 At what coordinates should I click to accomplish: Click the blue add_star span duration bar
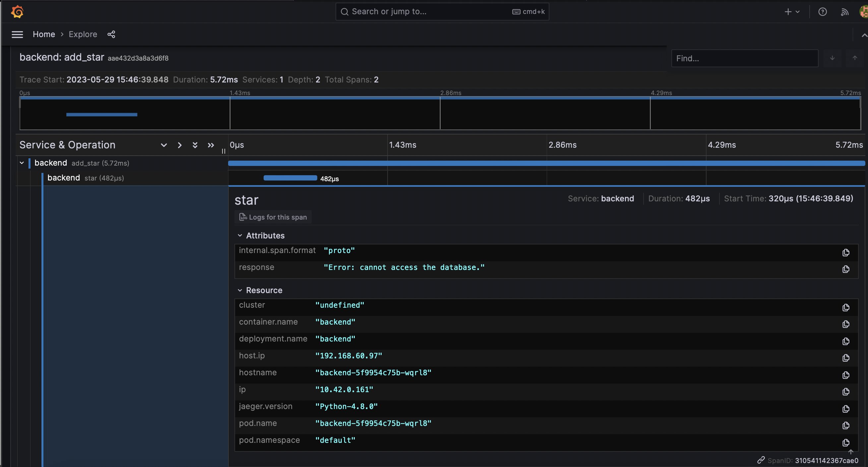546,163
